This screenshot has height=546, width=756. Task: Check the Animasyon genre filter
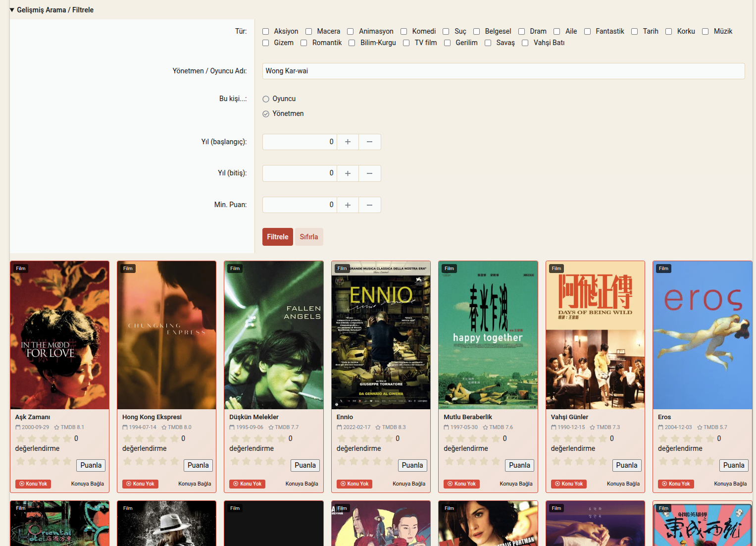(x=351, y=32)
